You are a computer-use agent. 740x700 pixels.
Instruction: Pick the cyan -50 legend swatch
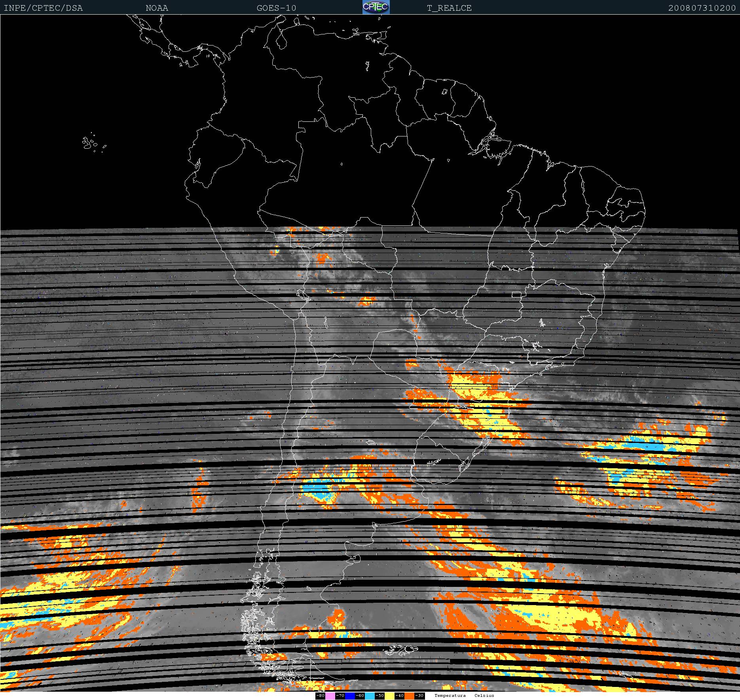(x=370, y=696)
